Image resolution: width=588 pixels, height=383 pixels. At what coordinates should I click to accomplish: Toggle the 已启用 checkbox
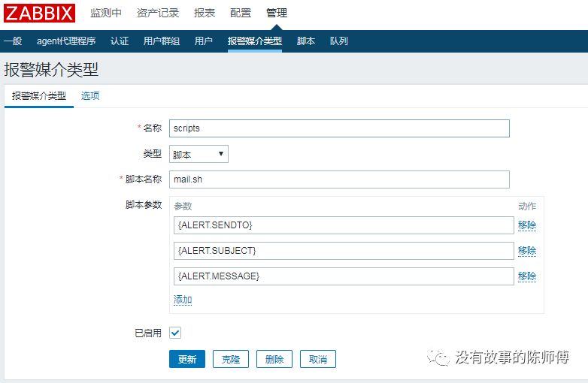click(x=175, y=333)
